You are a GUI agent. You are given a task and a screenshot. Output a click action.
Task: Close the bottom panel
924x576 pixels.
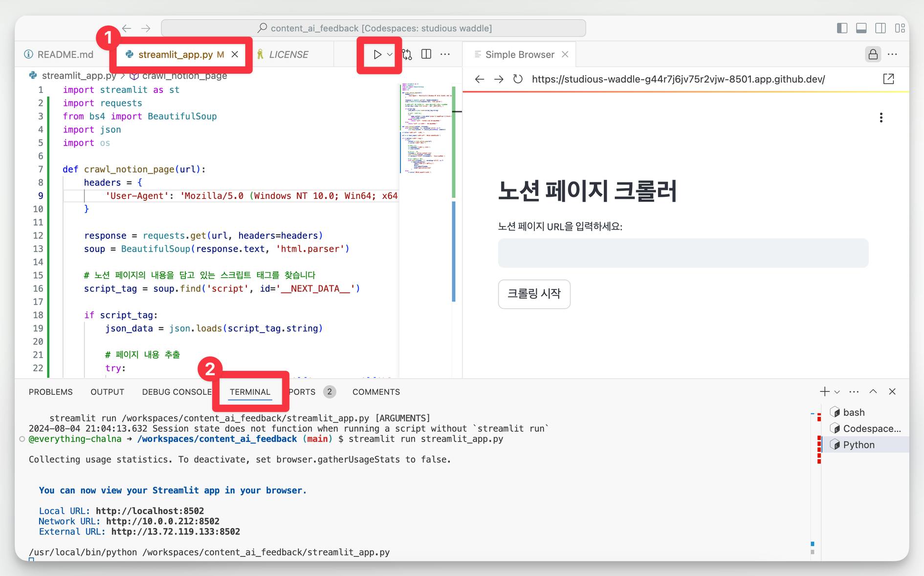pyautogui.click(x=892, y=391)
